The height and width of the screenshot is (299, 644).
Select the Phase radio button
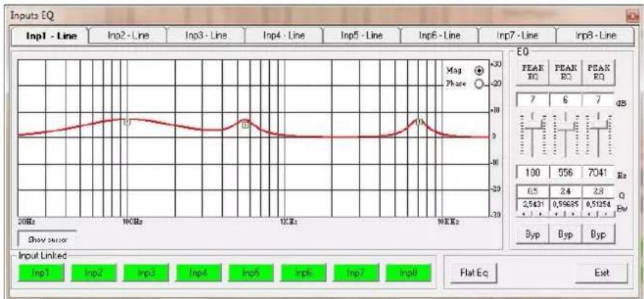click(x=479, y=84)
